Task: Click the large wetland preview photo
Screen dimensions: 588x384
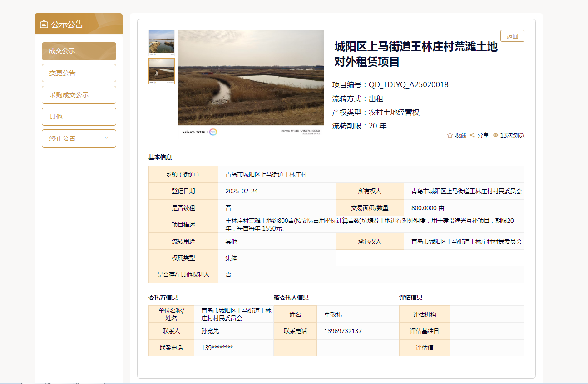Action: click(251, 83)
